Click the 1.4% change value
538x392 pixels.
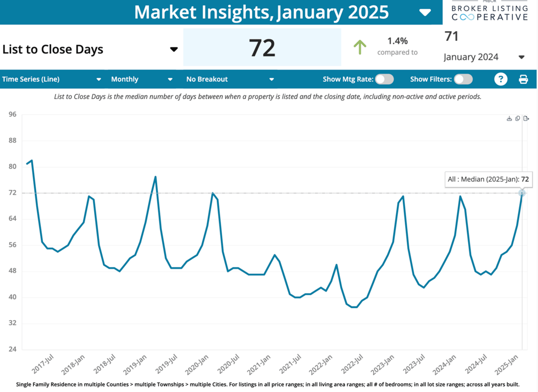(397, 41)
